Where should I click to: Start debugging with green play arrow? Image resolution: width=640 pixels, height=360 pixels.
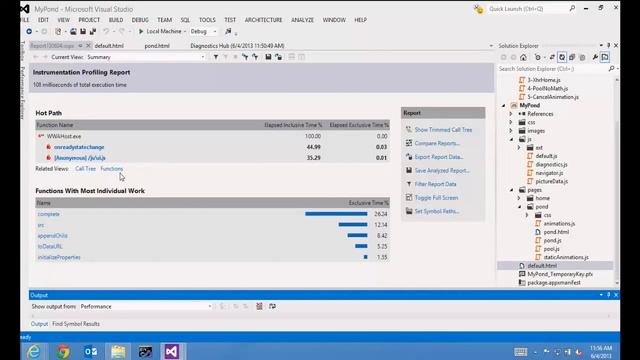141,31
